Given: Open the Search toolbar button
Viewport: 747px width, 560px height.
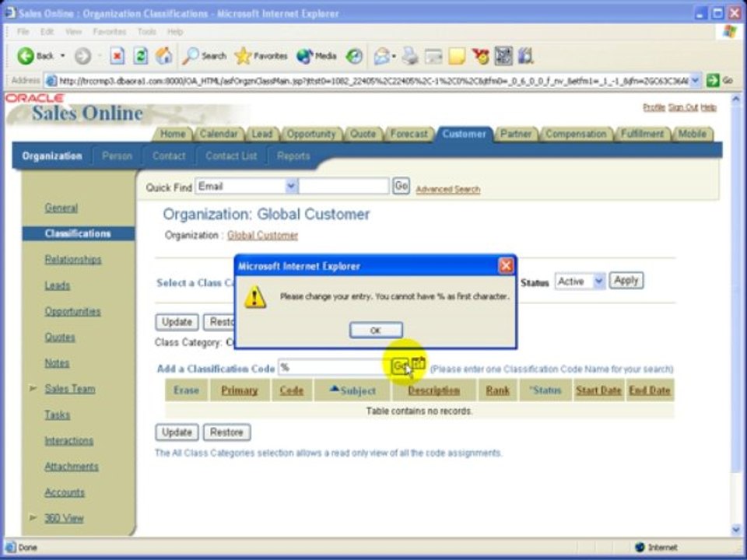Looking at the screenshot, I should (x=205, y=56).
